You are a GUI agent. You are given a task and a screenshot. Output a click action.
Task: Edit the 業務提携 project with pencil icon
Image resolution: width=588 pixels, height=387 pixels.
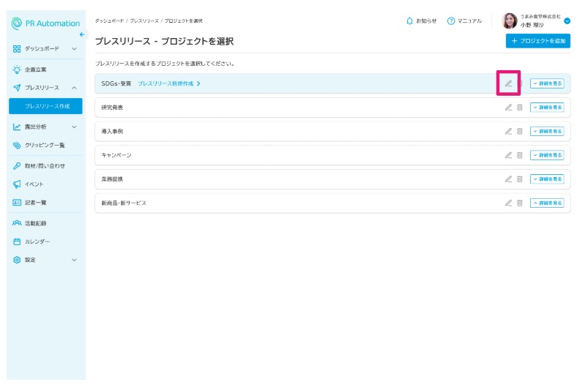point(508,179)
